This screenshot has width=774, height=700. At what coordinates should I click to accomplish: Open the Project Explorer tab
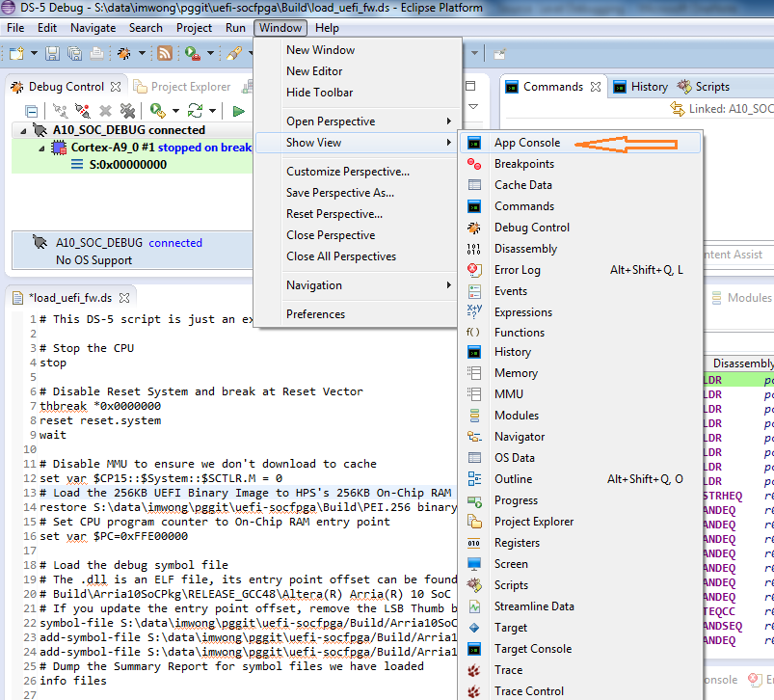click(x=190, y=87)
